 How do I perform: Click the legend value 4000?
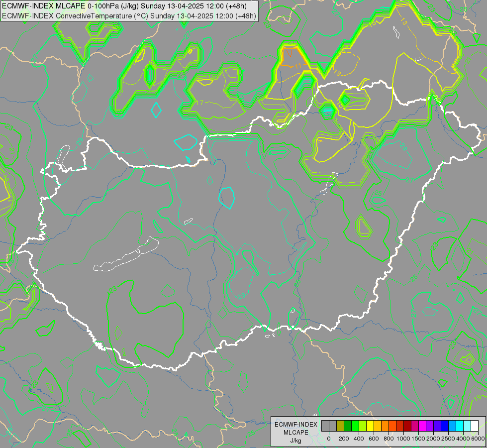pos(463,439)
